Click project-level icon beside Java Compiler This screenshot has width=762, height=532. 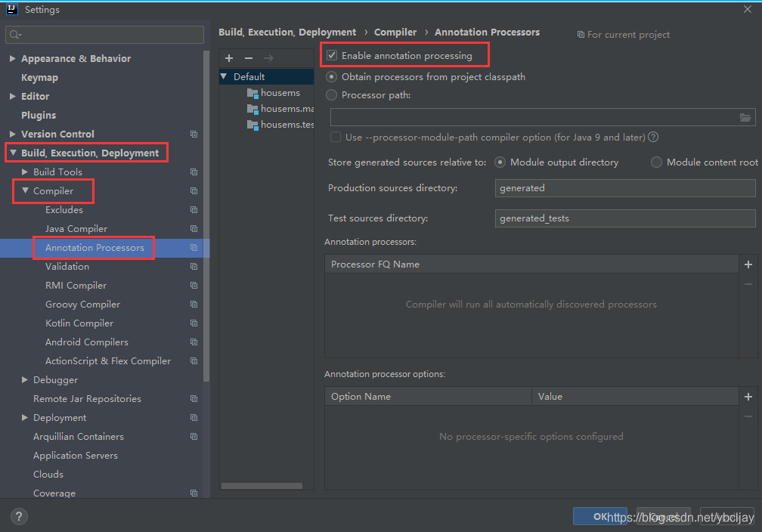coord(194,229)
